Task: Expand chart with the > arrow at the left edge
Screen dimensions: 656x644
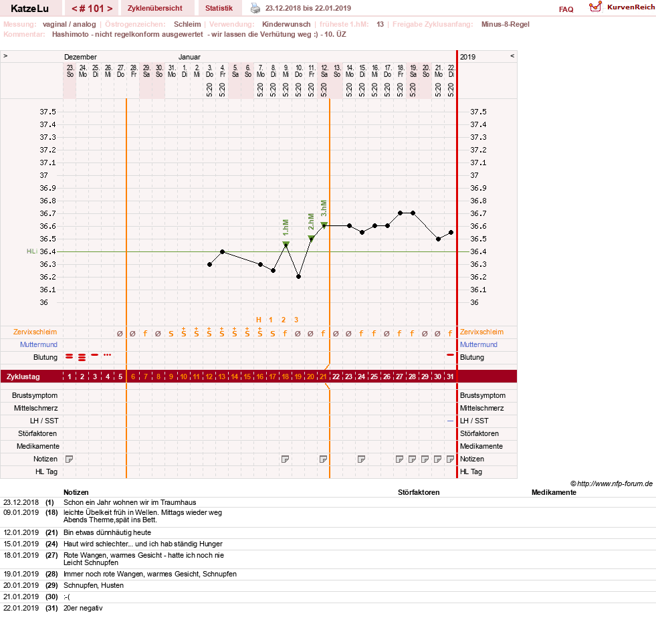Action: click(x=5, y=56)
